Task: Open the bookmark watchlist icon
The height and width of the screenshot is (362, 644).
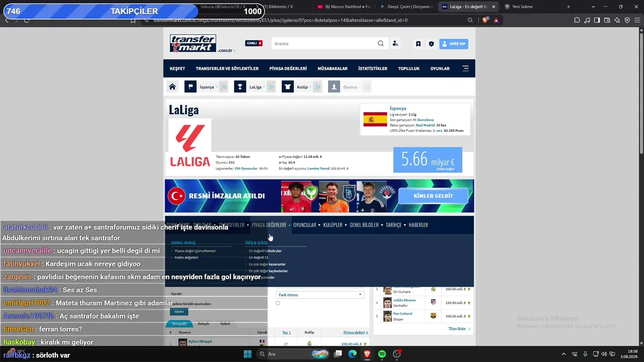Action: [418, 44]
